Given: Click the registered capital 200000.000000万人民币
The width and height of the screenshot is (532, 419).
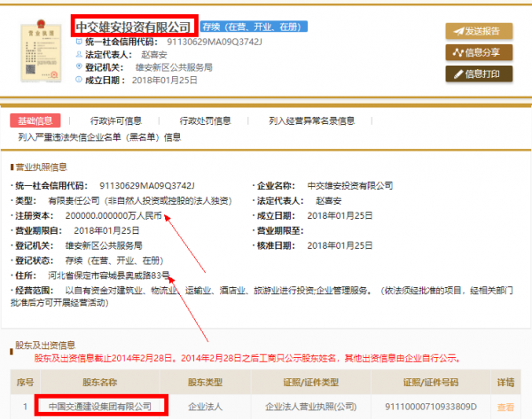Looking at the screenshot, I should coord(113,216).
